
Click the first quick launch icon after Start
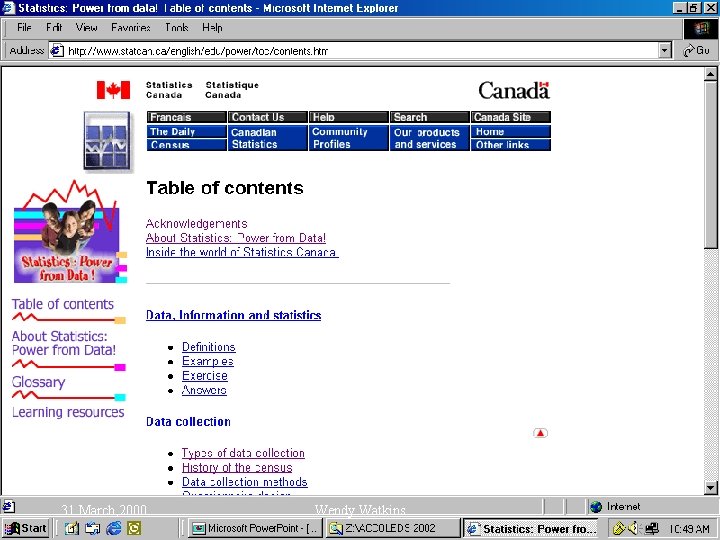[x=72, y=529]
